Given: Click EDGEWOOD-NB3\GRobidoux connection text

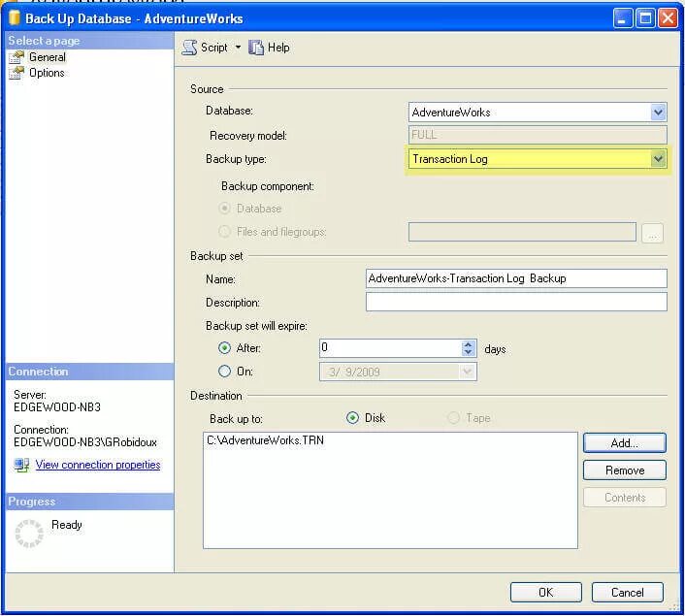Looking at the screenshot, I should 85,442.
